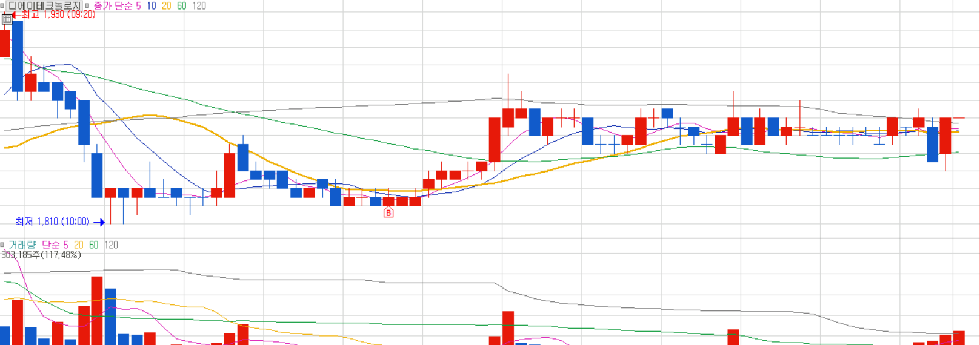Image resolution: width=980 pixels, height=345 pixels.
Task: Select the volume 20 average label
Action: pos(78,245)
